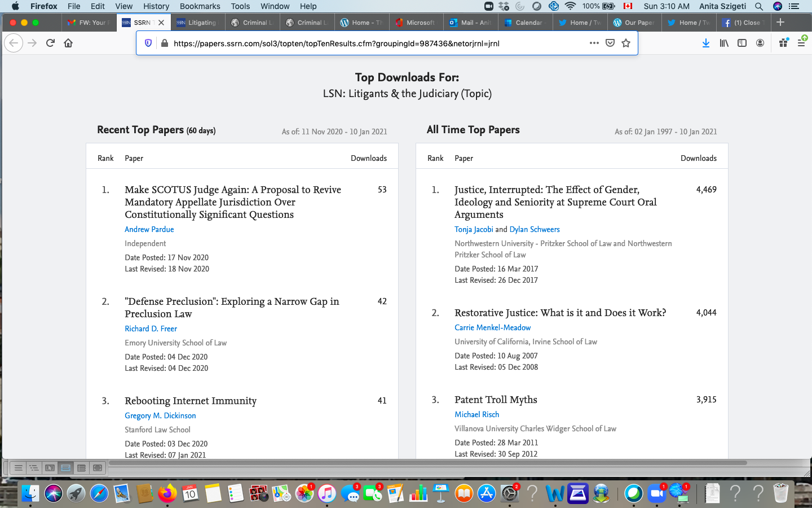Open the Library bookmarks icon
The width and height of the screenshot is (812, 508).
click(724, 43)
